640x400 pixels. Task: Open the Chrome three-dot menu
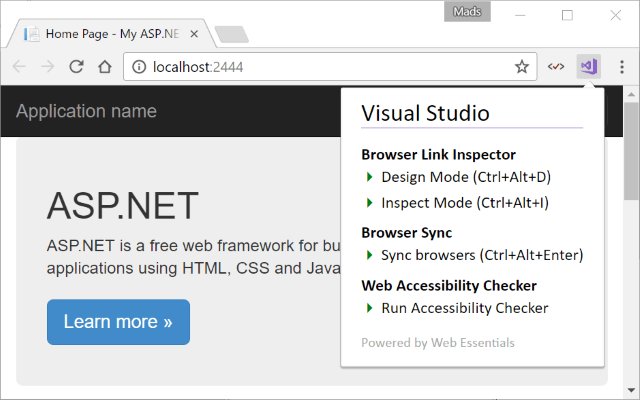pyautogui.click(x=622, y=67)
